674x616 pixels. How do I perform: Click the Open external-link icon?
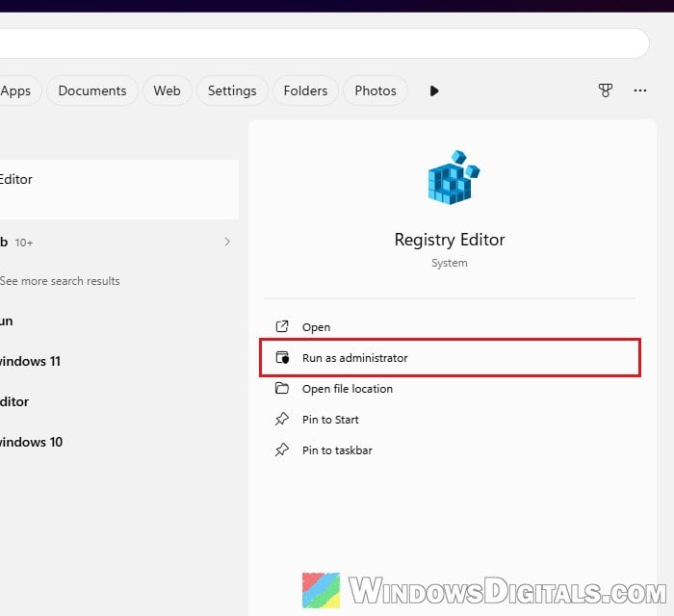click(x=282, y=326)
